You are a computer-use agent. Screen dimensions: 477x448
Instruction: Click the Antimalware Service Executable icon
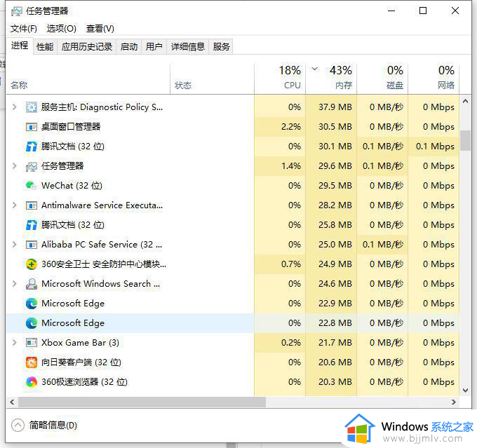32,205
